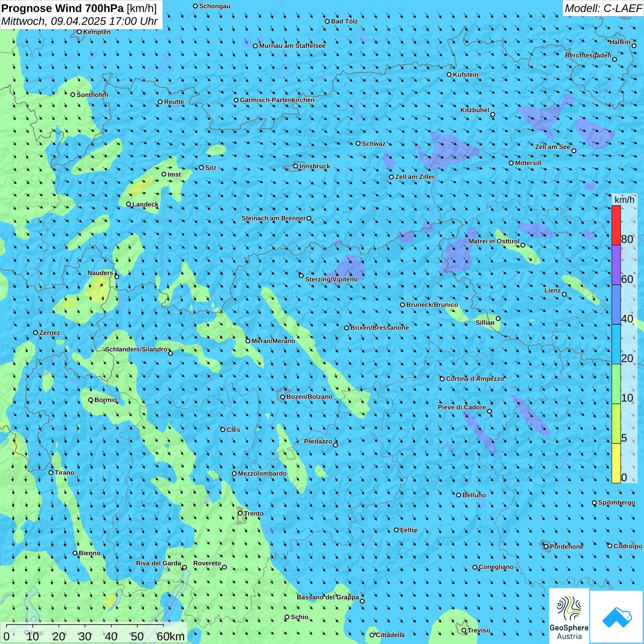The image size is (644, 644).
Task: Click the 'Murnau am Staffelsee' label
Action: [x=292, y=46]
